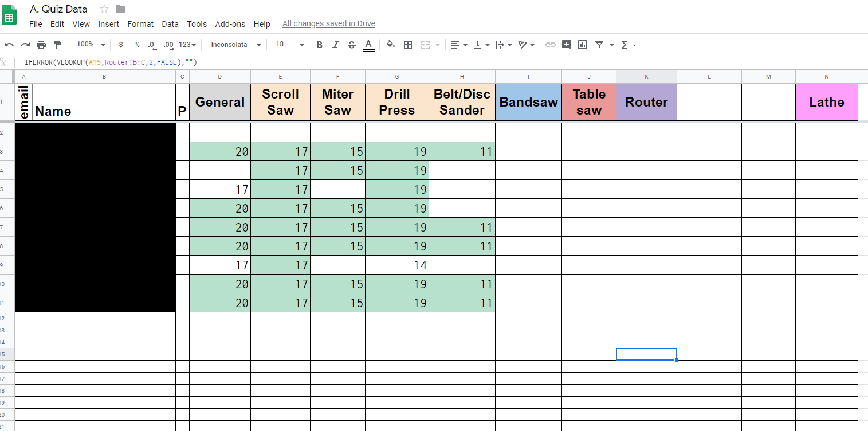Screen dimensions: 868x431
Task: Open the Functions sigma menu
Action: coord(628,45)
